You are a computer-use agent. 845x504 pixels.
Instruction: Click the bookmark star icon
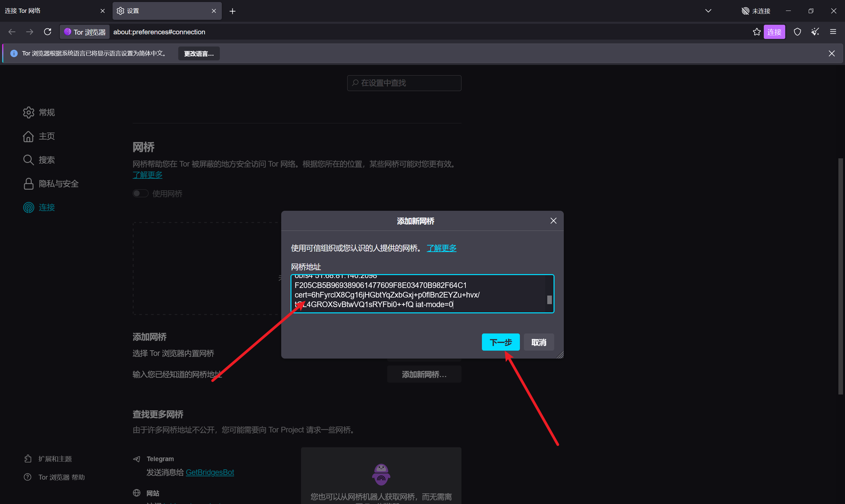pyautogui.click(x=757, y=32)
